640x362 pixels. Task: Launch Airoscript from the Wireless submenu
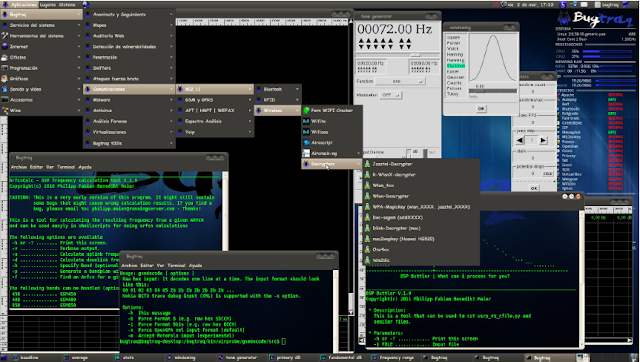tap(331, 143)
